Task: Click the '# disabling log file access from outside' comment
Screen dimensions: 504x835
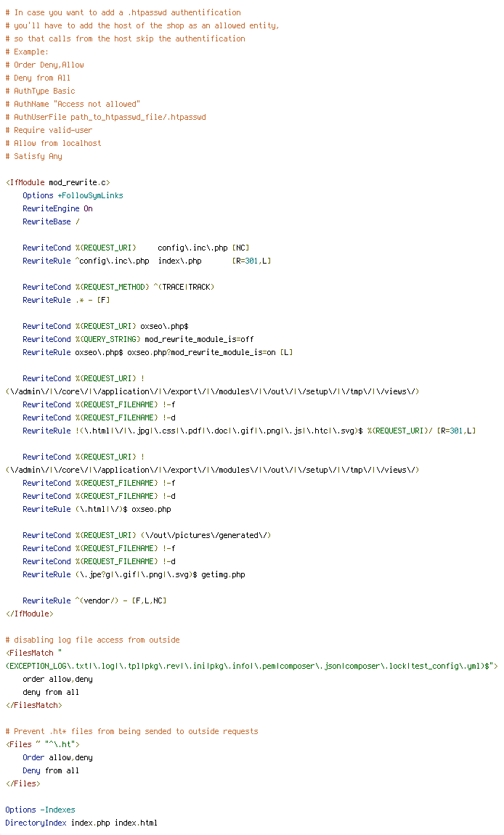Action: click(x=93, y=640)
